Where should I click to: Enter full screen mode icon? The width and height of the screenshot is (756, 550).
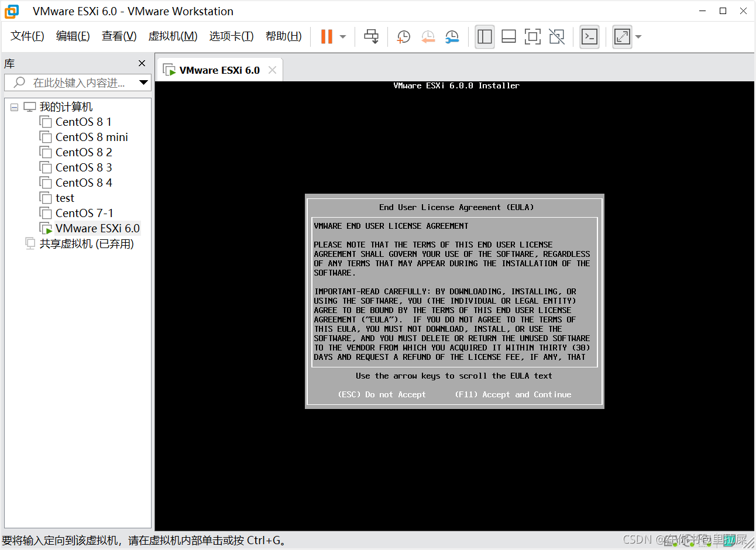tap(532, 37)
